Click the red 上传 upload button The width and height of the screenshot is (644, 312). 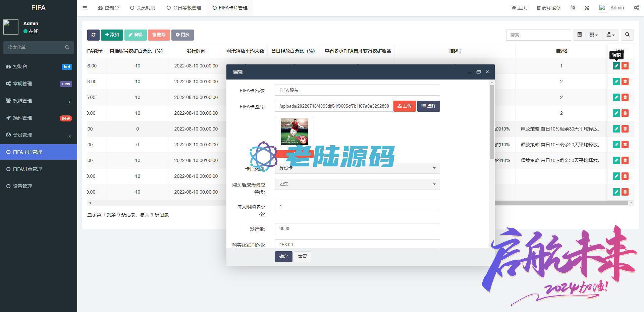point(405,106)
